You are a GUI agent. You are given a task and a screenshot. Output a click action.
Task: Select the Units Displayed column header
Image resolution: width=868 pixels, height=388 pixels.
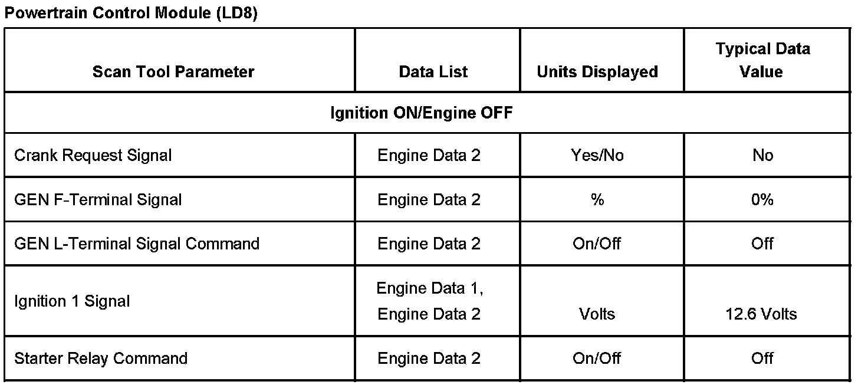597,72
